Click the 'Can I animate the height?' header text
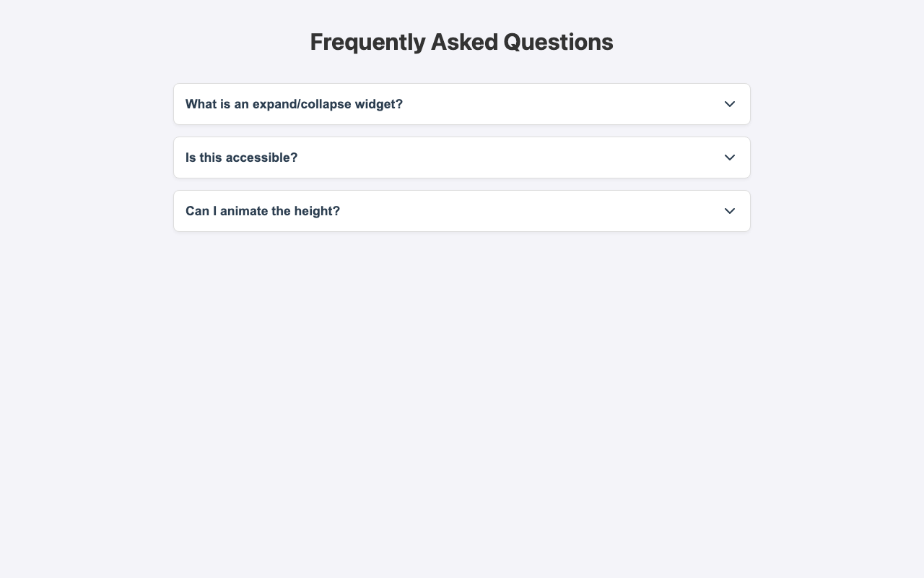The image size is (924, 578). click(x=263, y=211)
